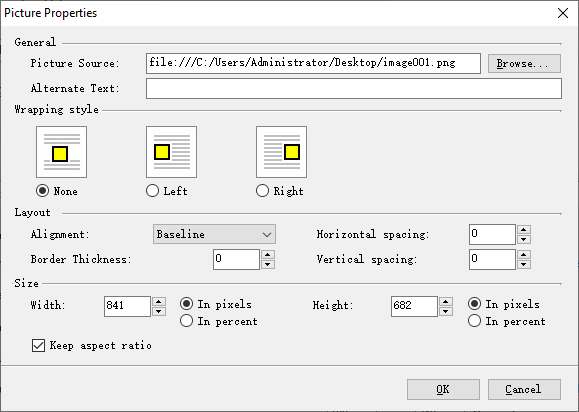
Task: Toggle the Keep aspect ratio checkbox
Action: point(38,346)
